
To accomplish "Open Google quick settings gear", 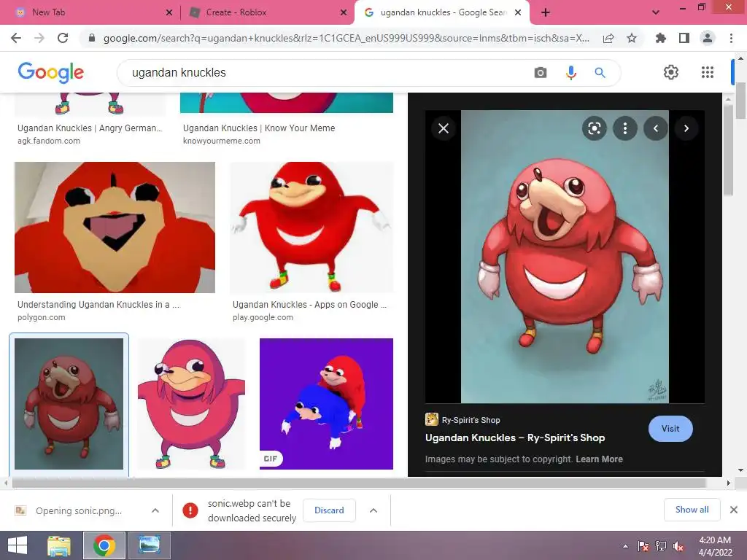I will click(x=671, y=72).
